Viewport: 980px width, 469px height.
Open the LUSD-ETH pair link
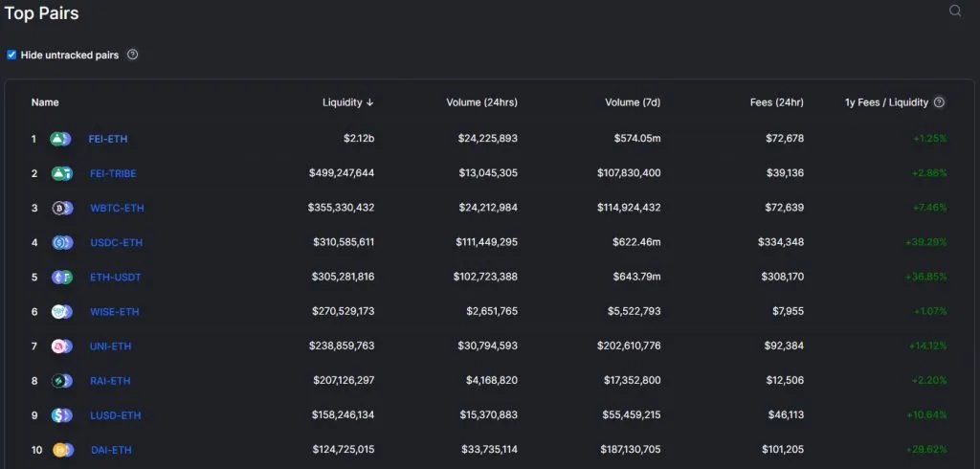[x=115, y=415]
